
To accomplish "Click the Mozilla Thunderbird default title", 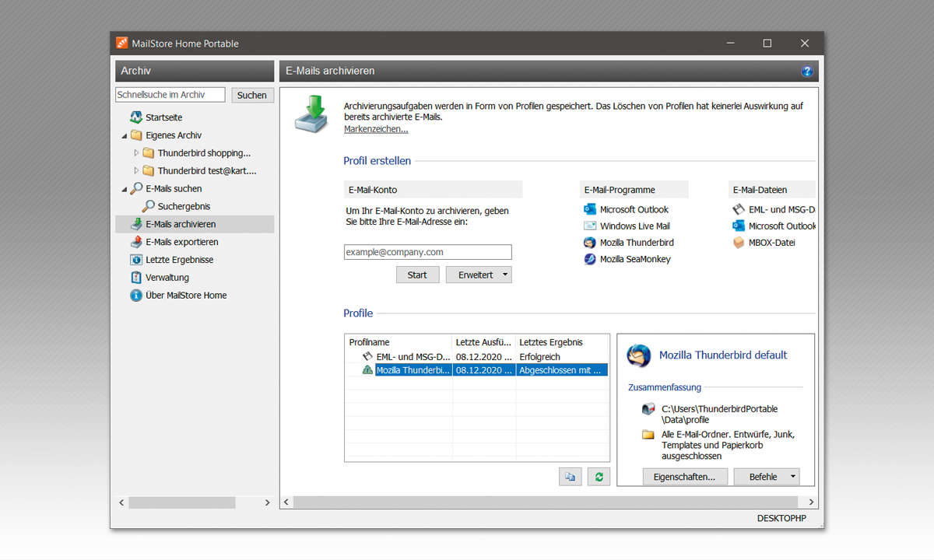I will pyautogui.click(x=723, y=355).
